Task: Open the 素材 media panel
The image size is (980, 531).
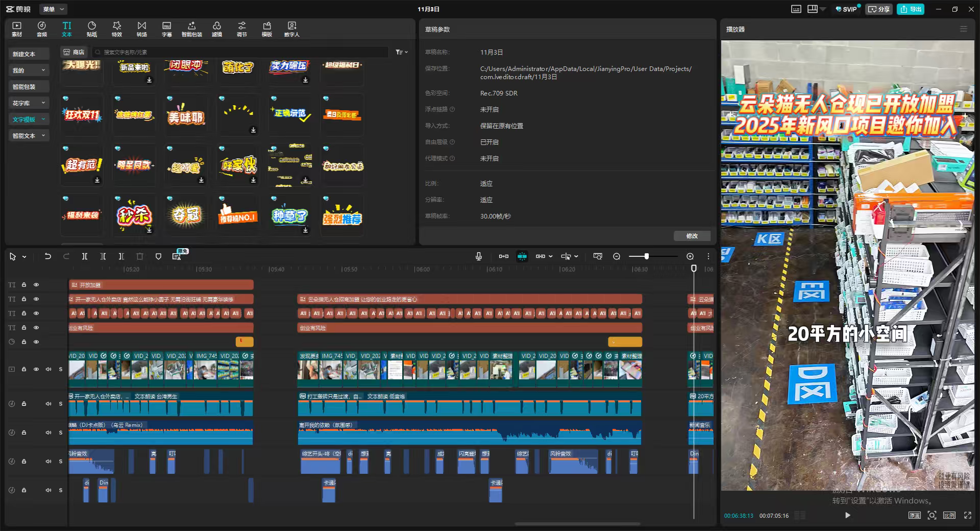Action: [17, 29]
